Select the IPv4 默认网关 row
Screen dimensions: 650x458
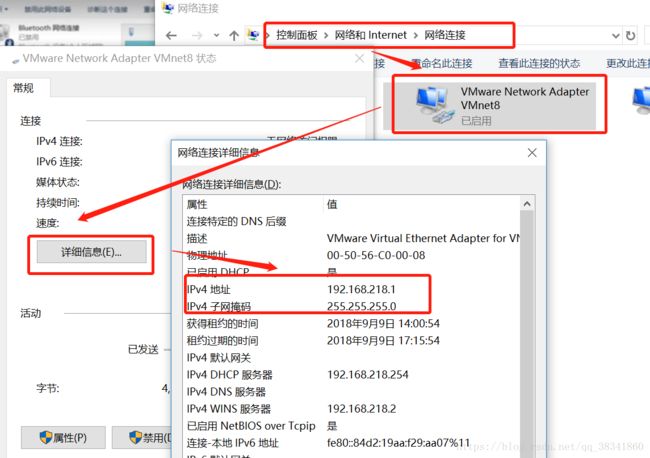[352, 357]
